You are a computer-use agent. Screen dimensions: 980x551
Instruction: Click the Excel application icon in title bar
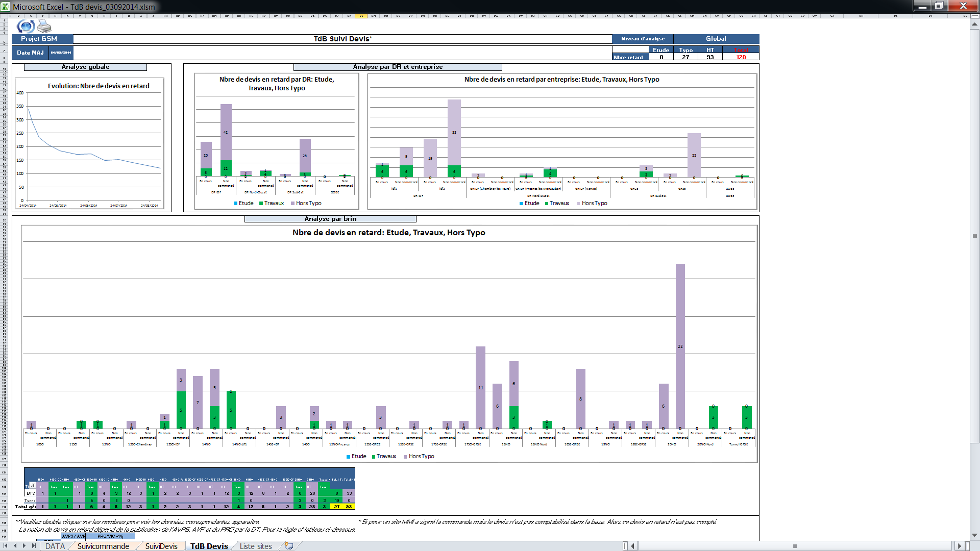coord(5,6)
